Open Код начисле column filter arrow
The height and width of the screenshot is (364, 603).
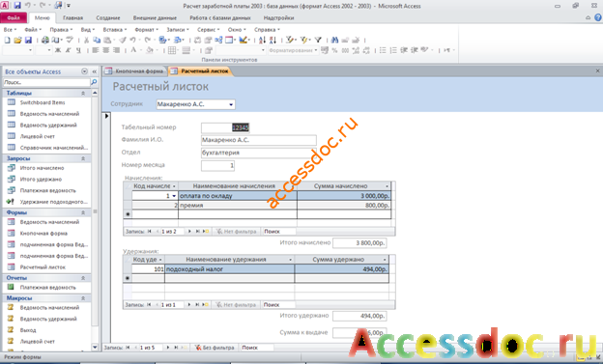tap(174, 186)
